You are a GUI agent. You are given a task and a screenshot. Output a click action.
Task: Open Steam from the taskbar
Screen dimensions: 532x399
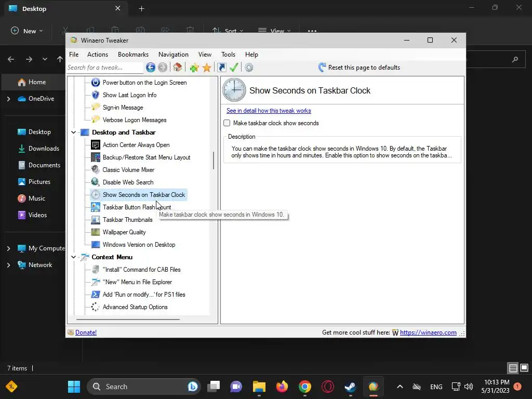(x=350, y=387)
